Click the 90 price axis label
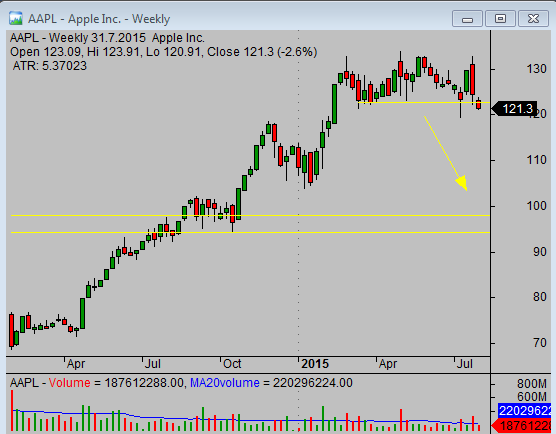556x434 pixels. (539, 252)
